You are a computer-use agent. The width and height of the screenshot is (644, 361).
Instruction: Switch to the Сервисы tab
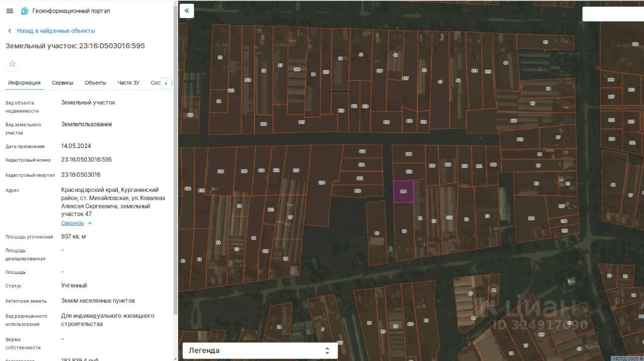click(62, 83)
